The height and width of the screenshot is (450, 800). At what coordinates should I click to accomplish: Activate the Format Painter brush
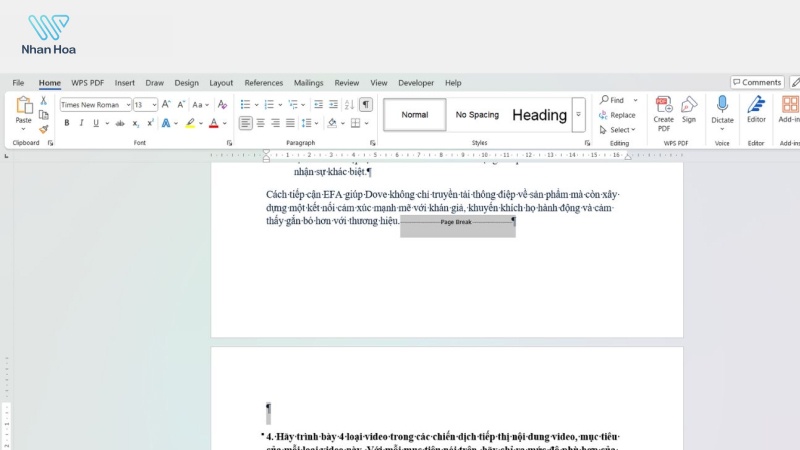tap(44, 129)
